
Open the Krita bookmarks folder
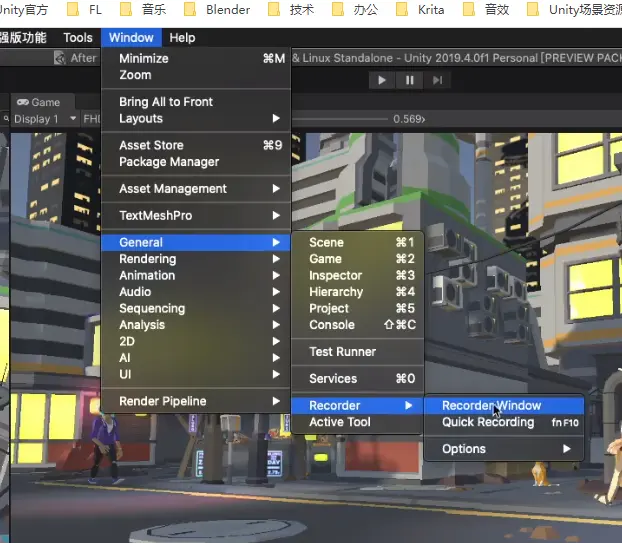click(420, 10)
